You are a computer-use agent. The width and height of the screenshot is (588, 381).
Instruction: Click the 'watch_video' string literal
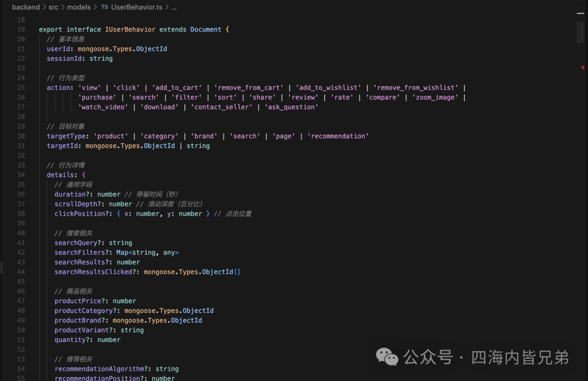click(x=103, y=107)
